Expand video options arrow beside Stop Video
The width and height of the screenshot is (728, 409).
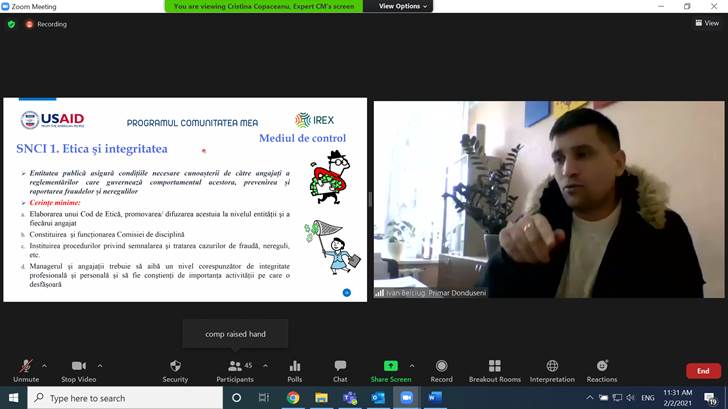click(x=100, y=365)
